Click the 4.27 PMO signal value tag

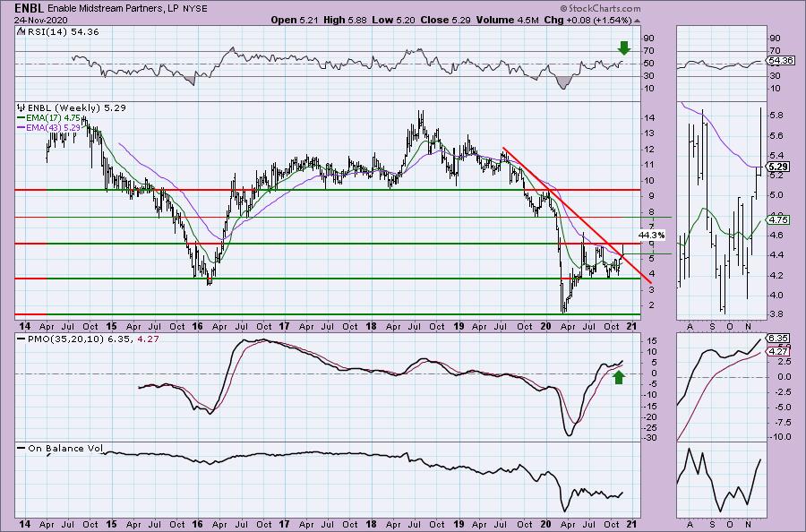click(x=776, y=352)
